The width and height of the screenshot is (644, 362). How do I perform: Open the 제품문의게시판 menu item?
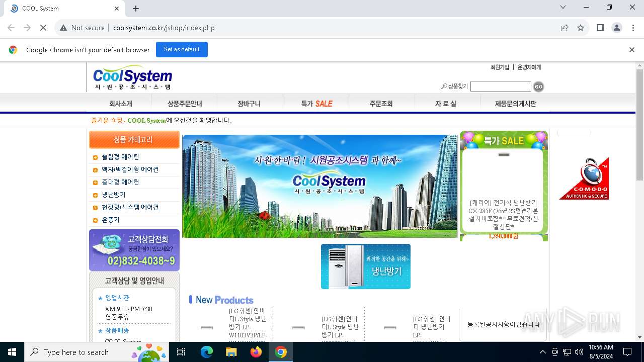point(516,104)
